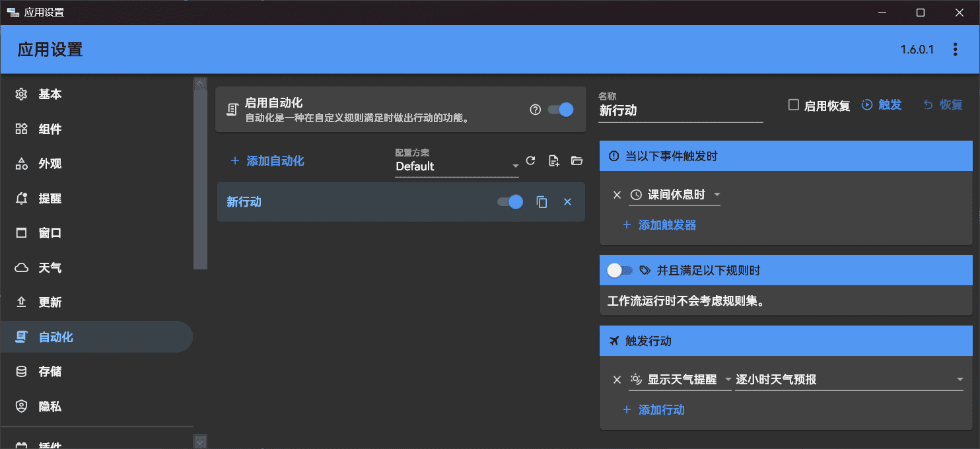Click the 添加行动 link
Screen dimensions: 980x449
pos(661,409)
